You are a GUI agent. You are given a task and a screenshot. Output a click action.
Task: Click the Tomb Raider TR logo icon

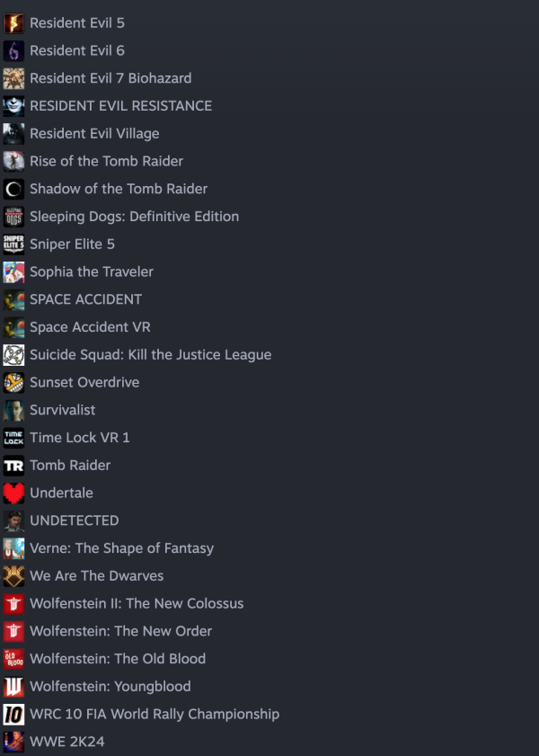coord(13,466)
